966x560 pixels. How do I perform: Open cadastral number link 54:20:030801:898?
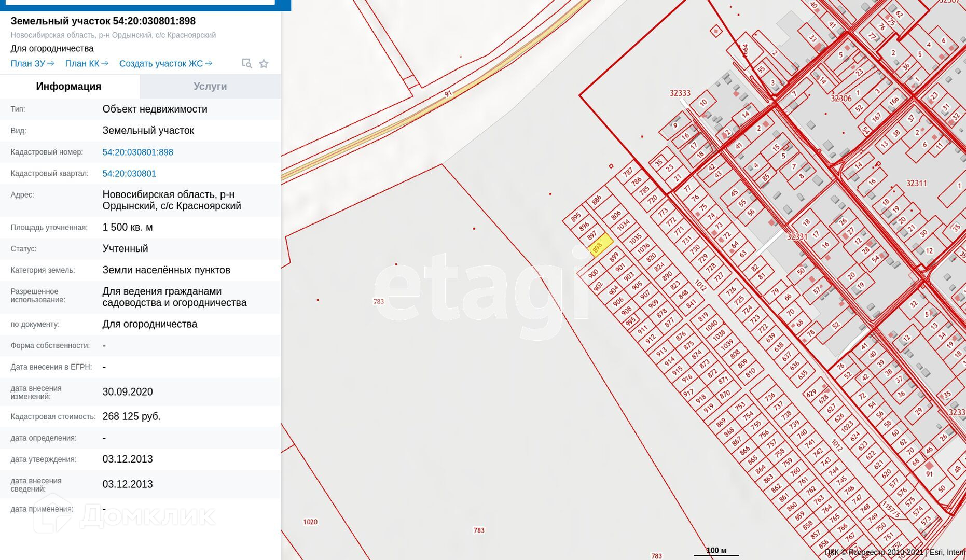(x=137, y=152)
